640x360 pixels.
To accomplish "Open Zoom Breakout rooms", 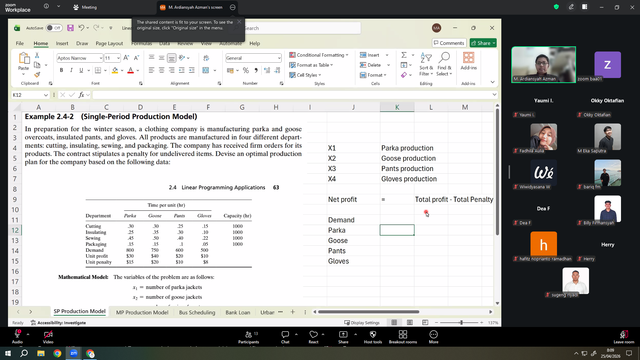I will tap(403, 337).
